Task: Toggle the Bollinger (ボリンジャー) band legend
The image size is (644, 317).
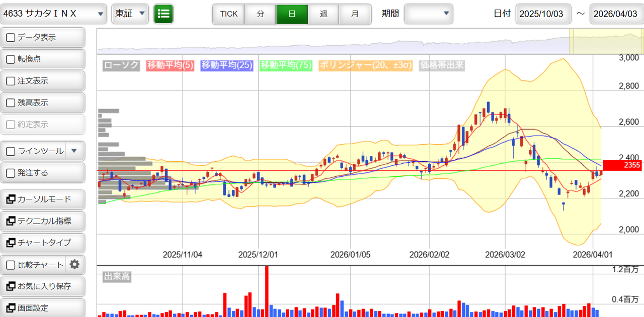Action: [x=366, y=65]
